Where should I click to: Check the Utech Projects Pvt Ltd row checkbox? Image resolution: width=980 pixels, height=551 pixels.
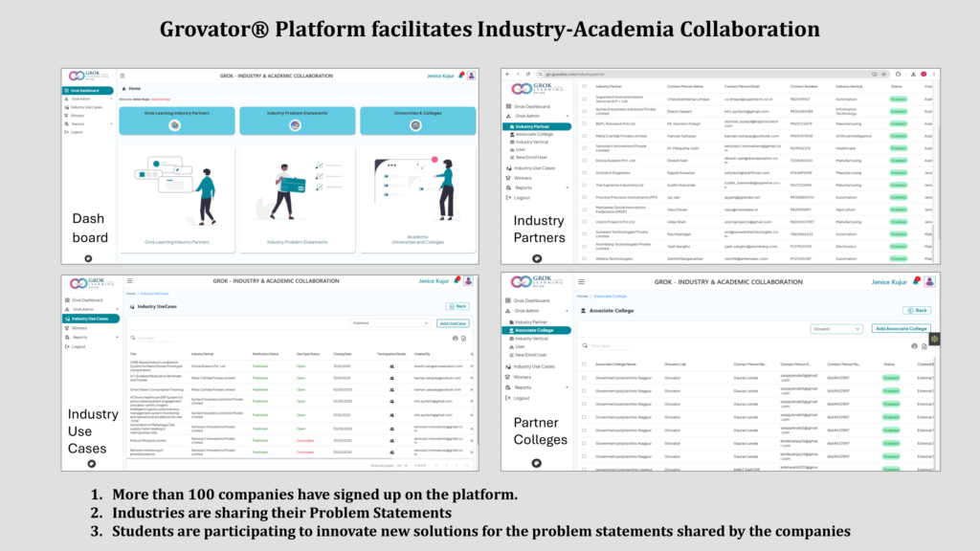585,221
